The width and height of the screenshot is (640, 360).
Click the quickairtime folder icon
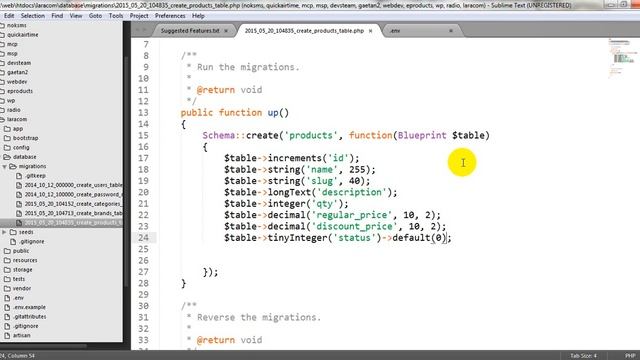click(2, 35)
